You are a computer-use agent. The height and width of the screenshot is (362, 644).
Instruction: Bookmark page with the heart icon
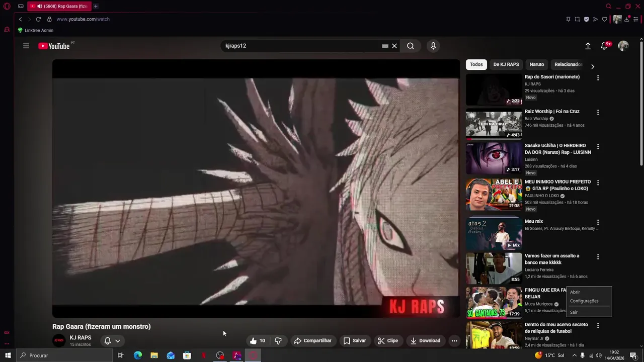[x=605, y=19]
